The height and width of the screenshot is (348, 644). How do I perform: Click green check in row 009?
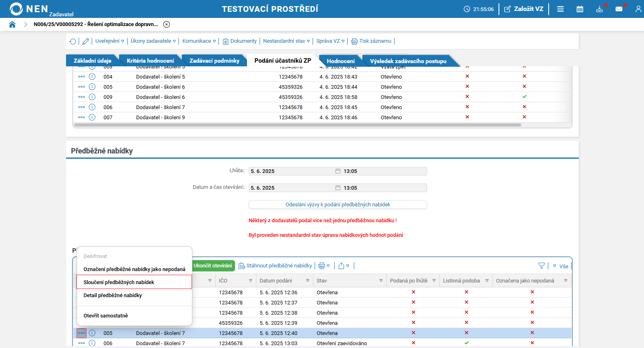(525, 96)
